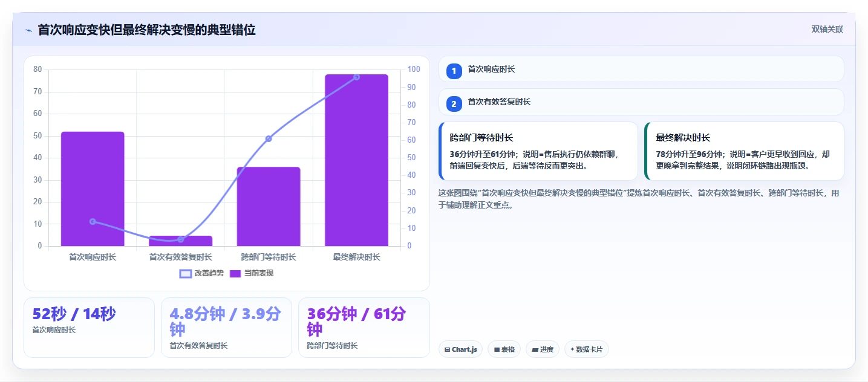Click the Chart.js tag

pyautogui.click(x=460, y=349)
